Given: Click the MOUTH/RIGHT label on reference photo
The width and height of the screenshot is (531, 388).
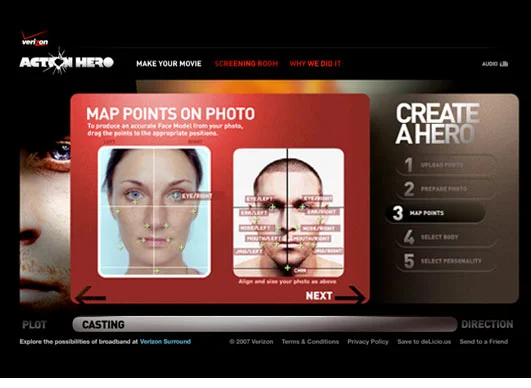Looking at the screenshot, I should pos(312,239).
